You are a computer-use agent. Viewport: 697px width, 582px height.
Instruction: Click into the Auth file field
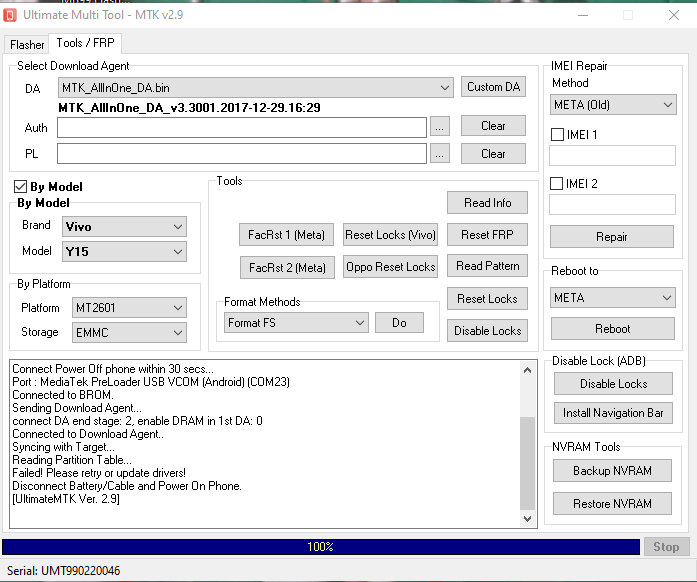tap(242, 128)
